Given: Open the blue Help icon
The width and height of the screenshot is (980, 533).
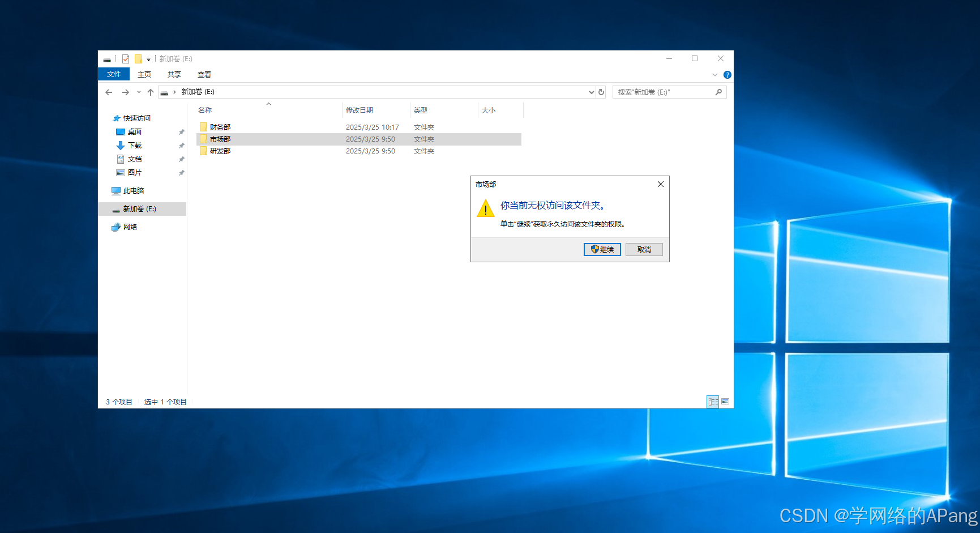Looking at the screenshot, I should click(727, 75).
